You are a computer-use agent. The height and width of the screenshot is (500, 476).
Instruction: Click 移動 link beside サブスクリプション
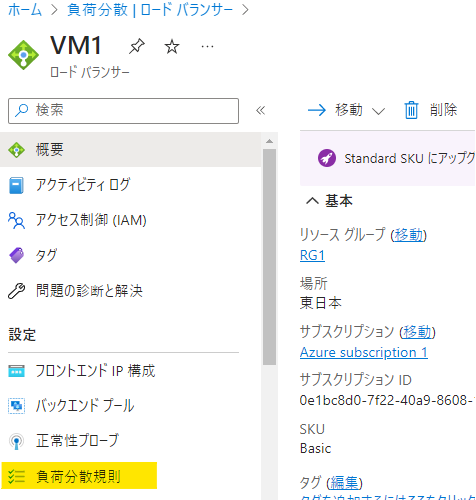click(x=418, y=332)
